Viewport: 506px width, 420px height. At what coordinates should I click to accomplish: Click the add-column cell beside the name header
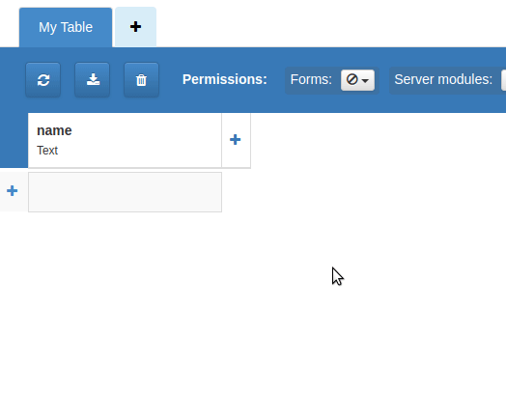[x=236, y=140]
